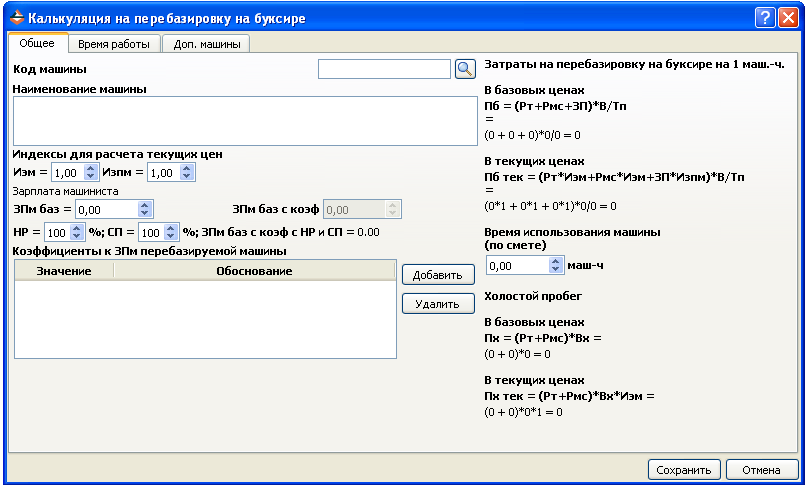The width and height of the screenshot is (805, 485).
Task: Click the Удалить button
Action: 438,304
